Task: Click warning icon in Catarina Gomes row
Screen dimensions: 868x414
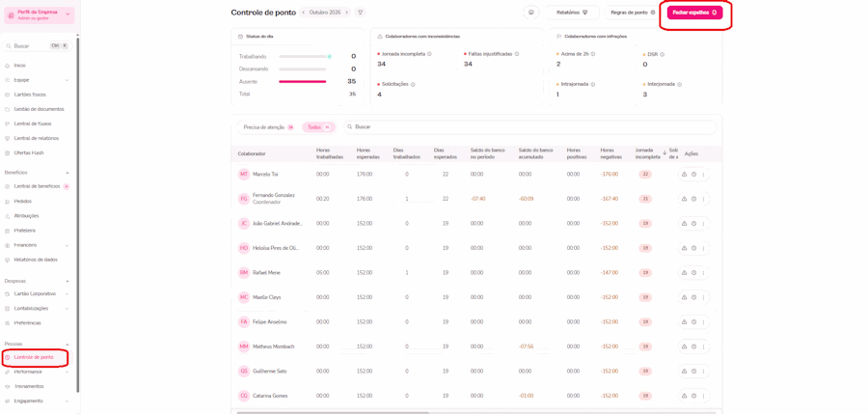Action: [684, 396]
